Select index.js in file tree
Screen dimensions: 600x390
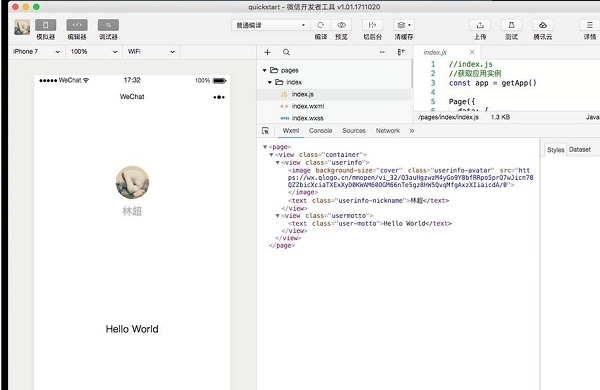(x=334, y=94)
